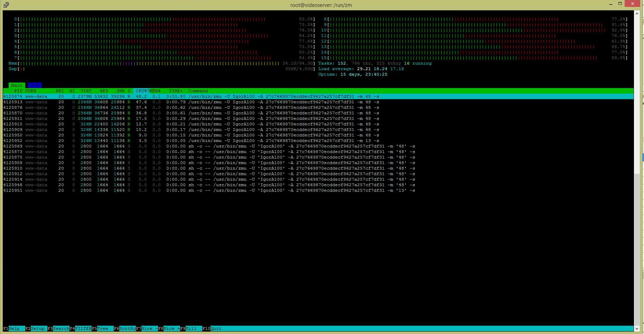
Task: Select process row with PID 4125876
Action: [x=318, y=107]
